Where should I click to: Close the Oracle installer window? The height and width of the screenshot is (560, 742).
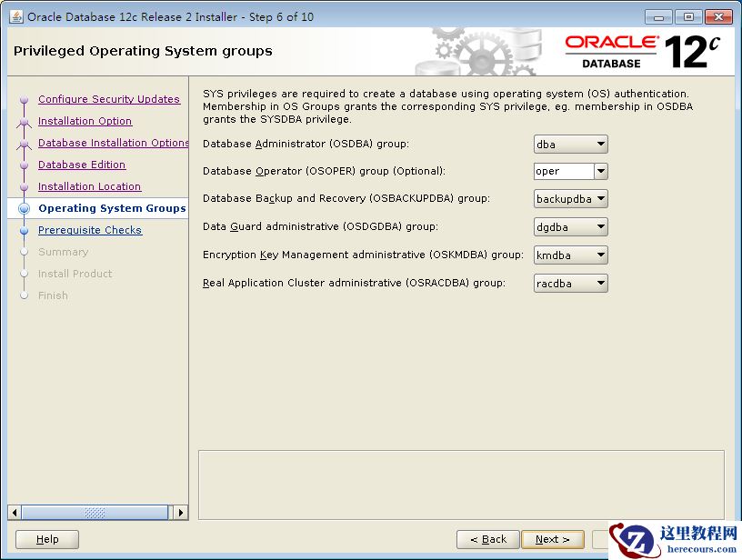coord(718,17)
